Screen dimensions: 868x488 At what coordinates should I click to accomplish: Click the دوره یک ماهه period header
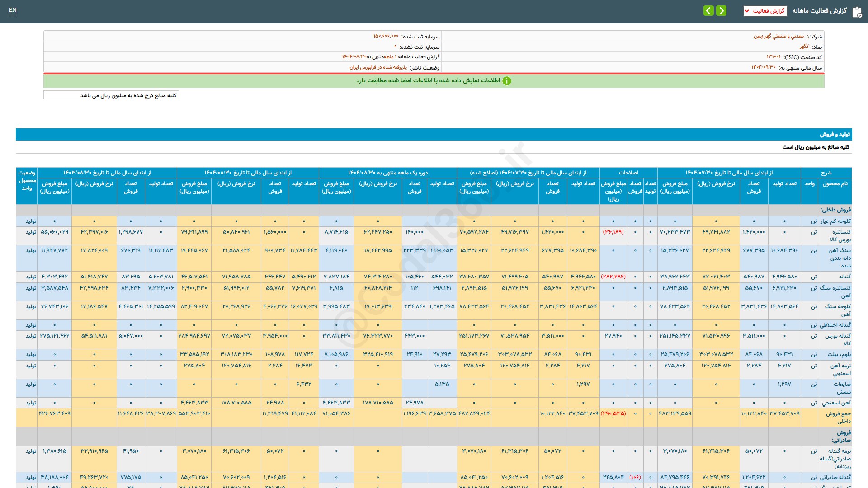[x=387, y=173]
